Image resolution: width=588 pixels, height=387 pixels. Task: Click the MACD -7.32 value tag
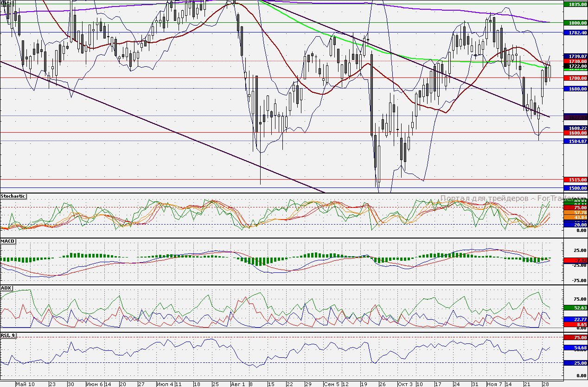(x=575, y=260)
